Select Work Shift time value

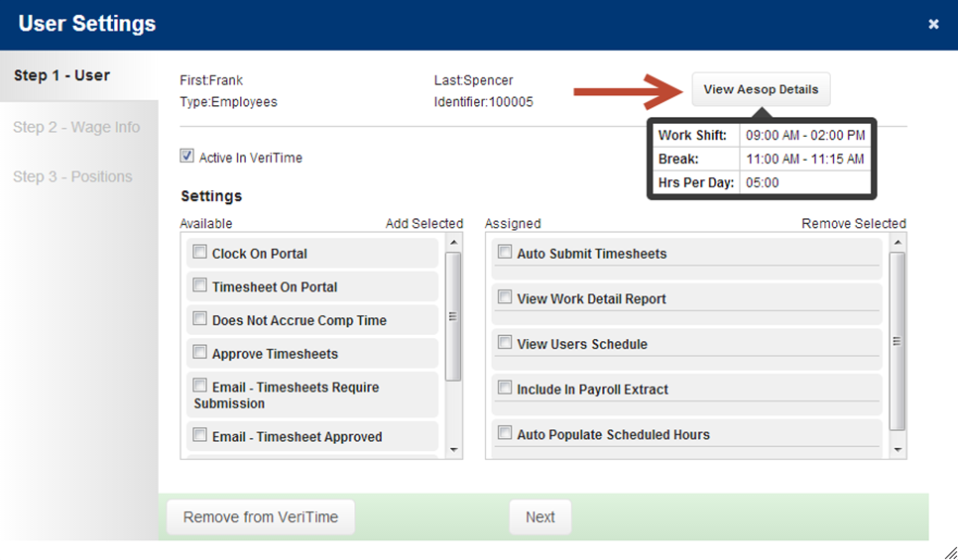[805, 136]
